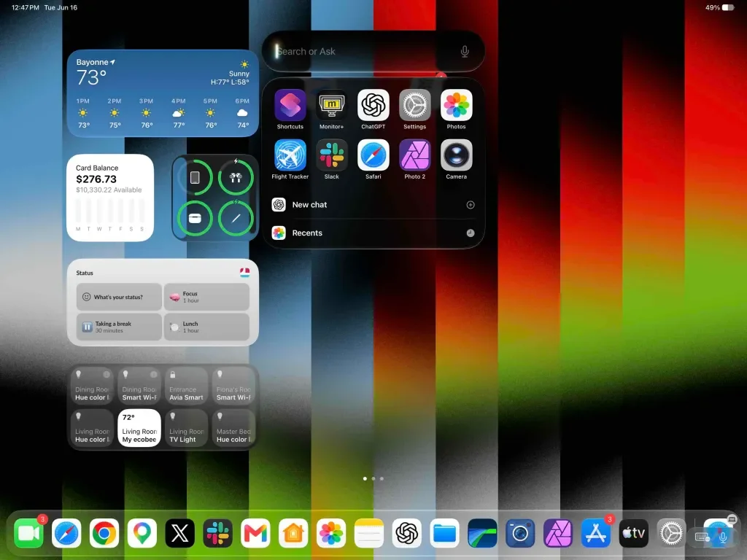Set Slack status to Lunch 1 hour

(x=206, y=327)
